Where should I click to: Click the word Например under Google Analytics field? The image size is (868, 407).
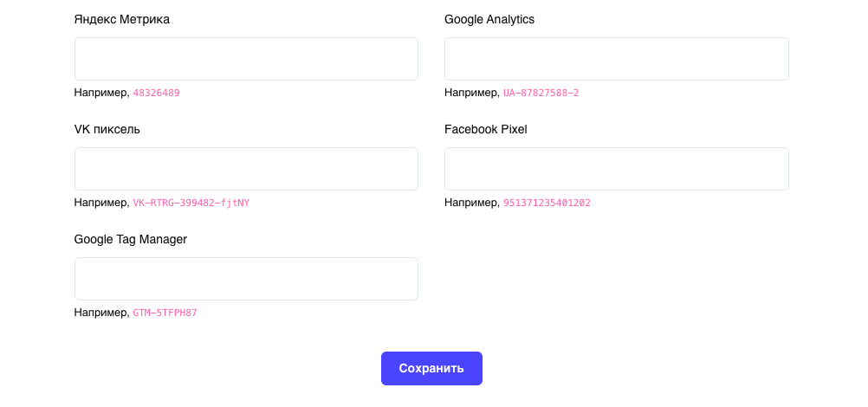click(470, 93)
